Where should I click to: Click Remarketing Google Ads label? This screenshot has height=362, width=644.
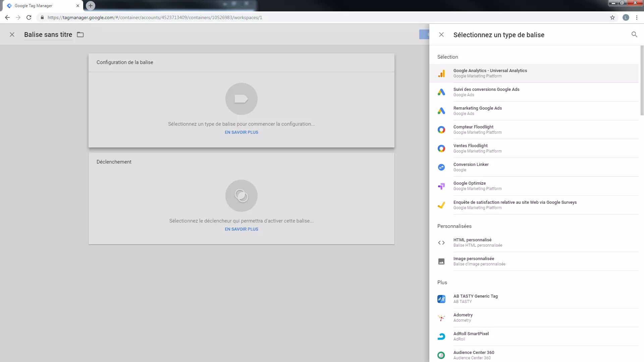pos(478,108)
